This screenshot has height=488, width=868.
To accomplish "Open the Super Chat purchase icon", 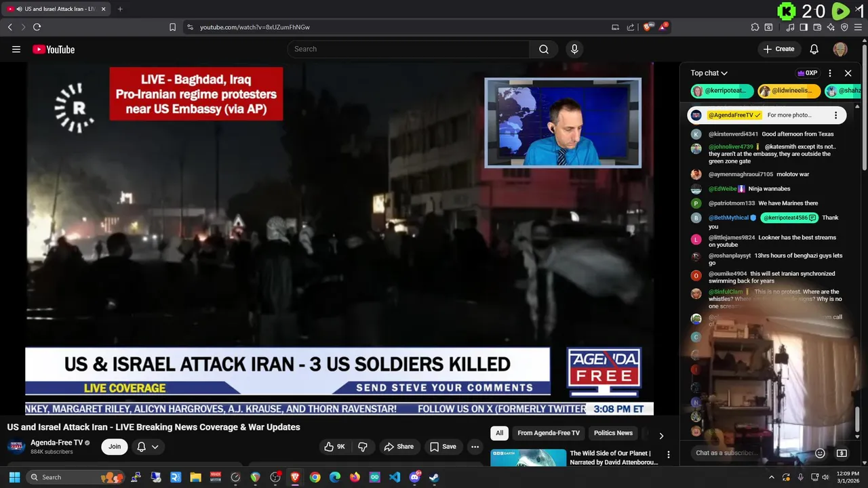I will click(842, 453).
